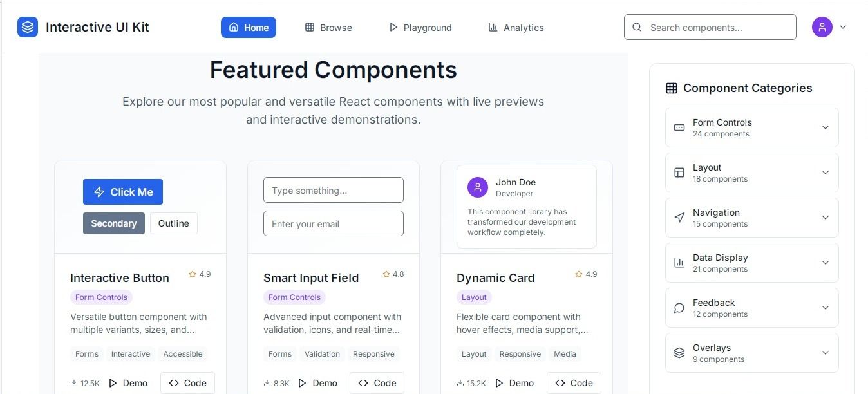
Task: Open the Playground navigation tab
Action: (x=420, y=28)
